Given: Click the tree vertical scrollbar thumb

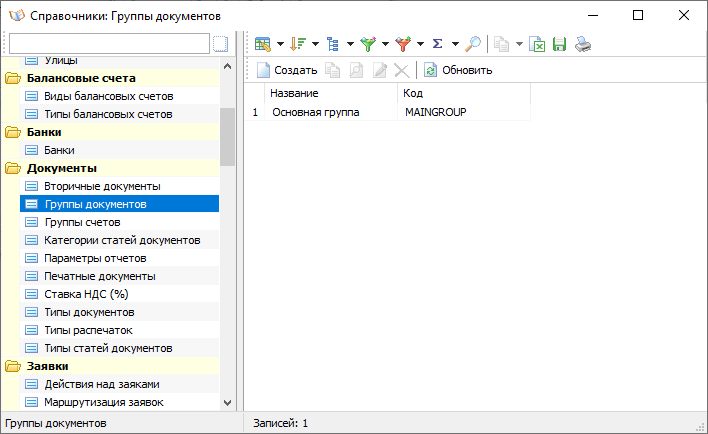Looking at the screenshot, I should coord(228,137).
